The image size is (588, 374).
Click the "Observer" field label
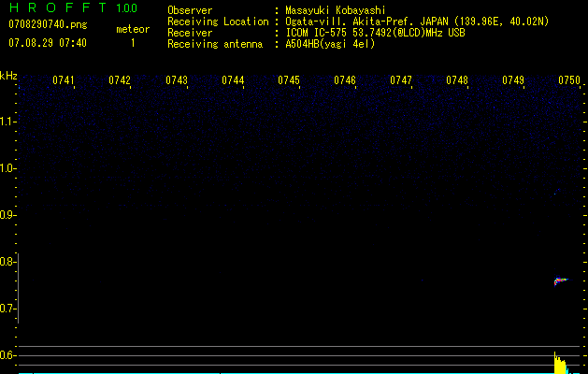190,10
